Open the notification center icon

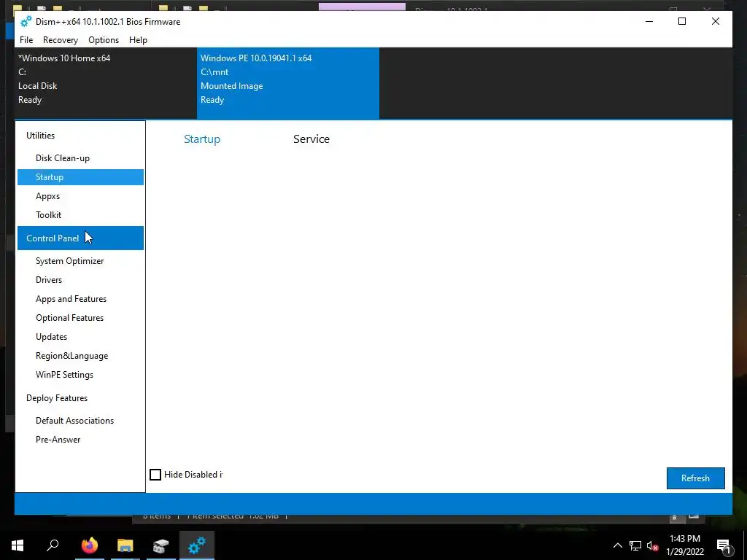point(724,545)
